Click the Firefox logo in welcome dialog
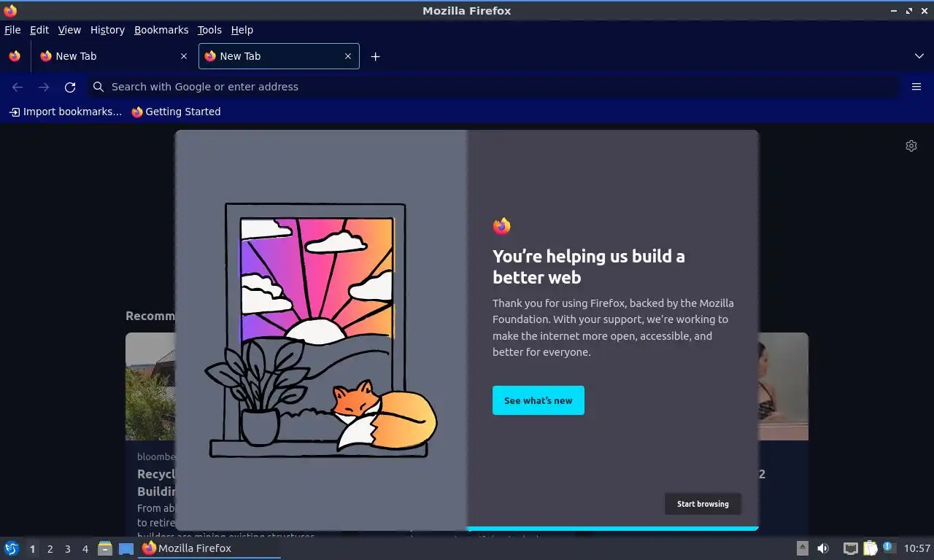The height and width of the screenshot is (560, 934). click(502, 226)
